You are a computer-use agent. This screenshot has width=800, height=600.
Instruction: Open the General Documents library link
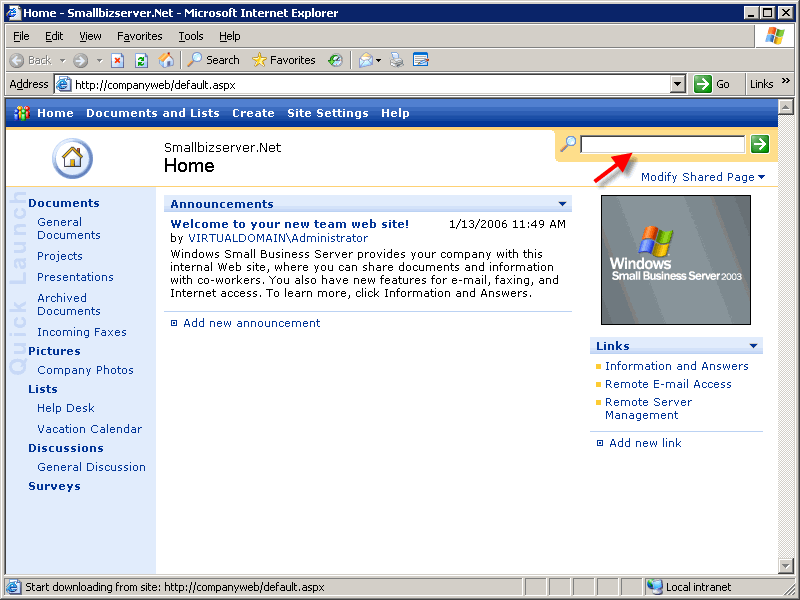point(68,229)
